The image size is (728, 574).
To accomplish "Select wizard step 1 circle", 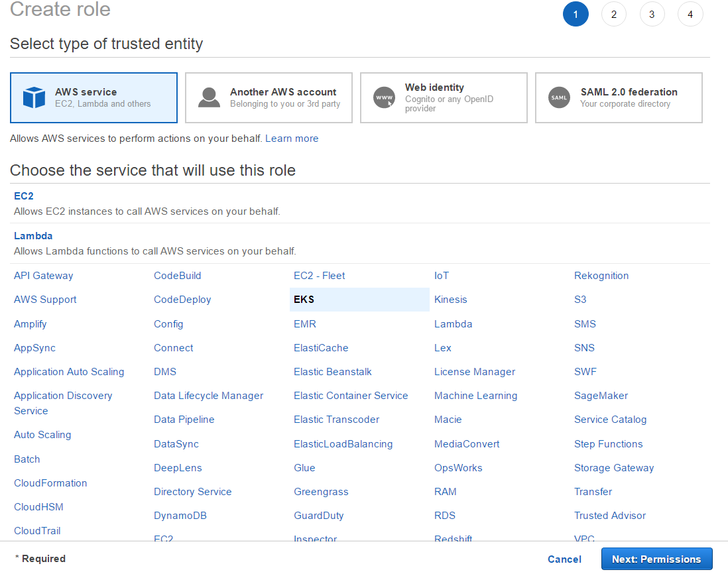I will [x=576, y=15].
